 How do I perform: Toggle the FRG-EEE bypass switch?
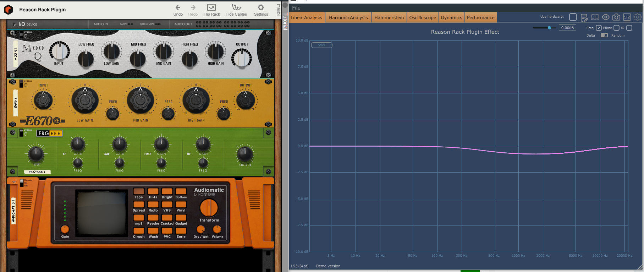click(x=21, y=132)
